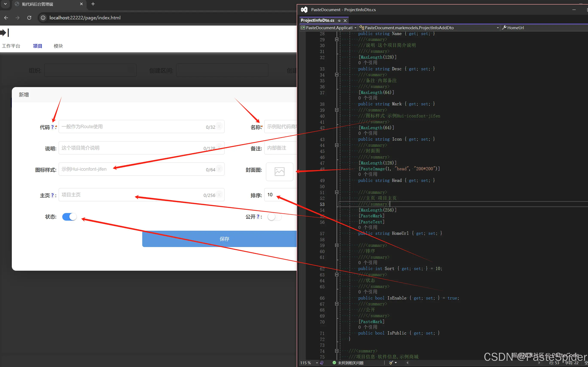The height and width of the screenshot is (367, 588).
Task: Pin the ProjectInfoDto.cs tab
Action: (x=339, y=21)
